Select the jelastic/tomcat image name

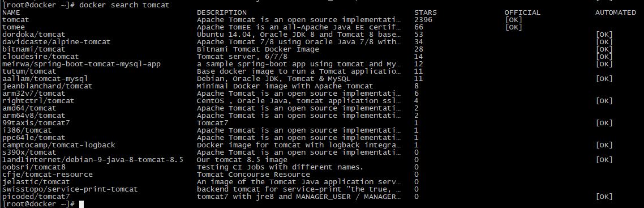tap(36, 182)
